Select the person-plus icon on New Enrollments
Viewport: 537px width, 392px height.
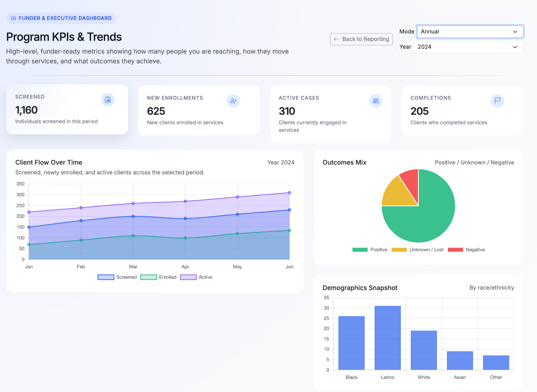click(233, 101)
